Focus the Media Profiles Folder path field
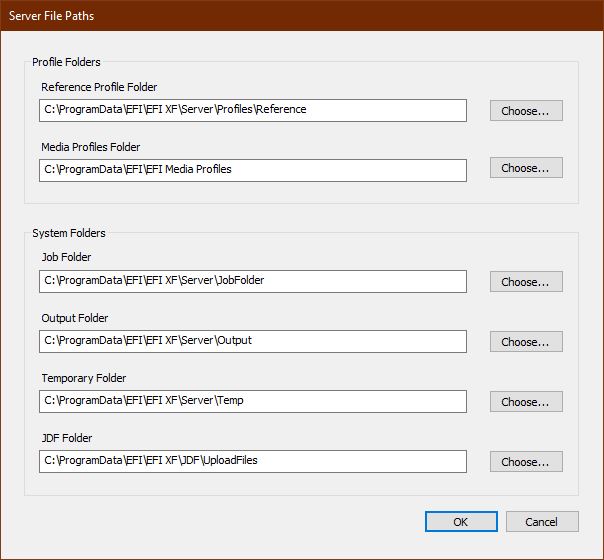This screenshot has width=604, height=560. [253, 170]
